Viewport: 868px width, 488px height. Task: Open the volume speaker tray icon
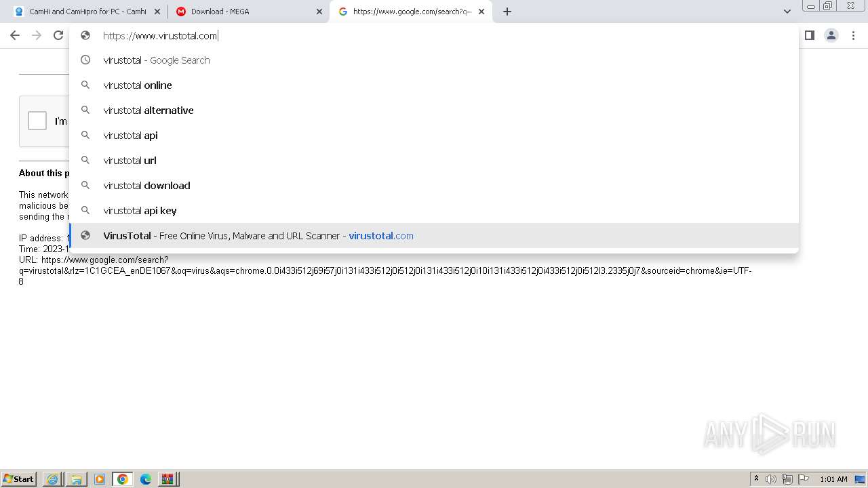click(x=771, y=479)
